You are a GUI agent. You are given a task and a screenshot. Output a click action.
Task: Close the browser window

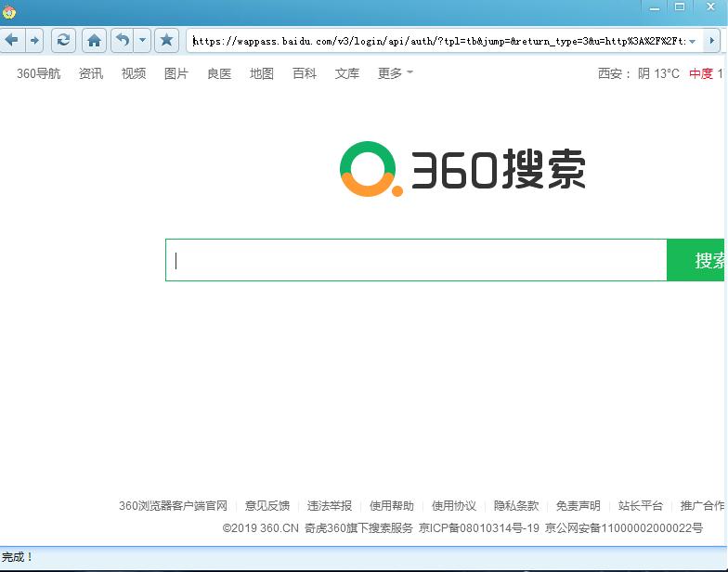point(711,7)
